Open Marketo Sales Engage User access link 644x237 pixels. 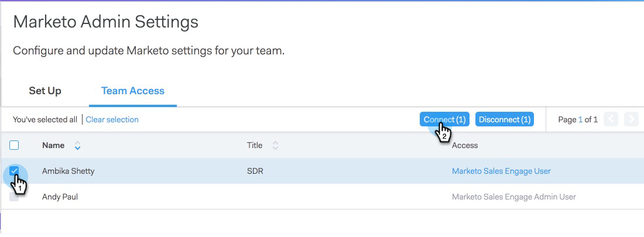tap(501, 171)
